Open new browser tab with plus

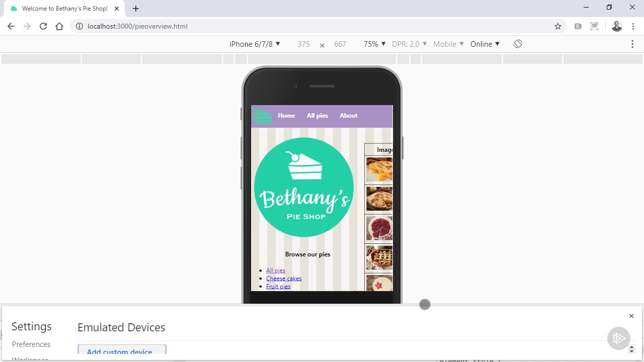[136, 9]
